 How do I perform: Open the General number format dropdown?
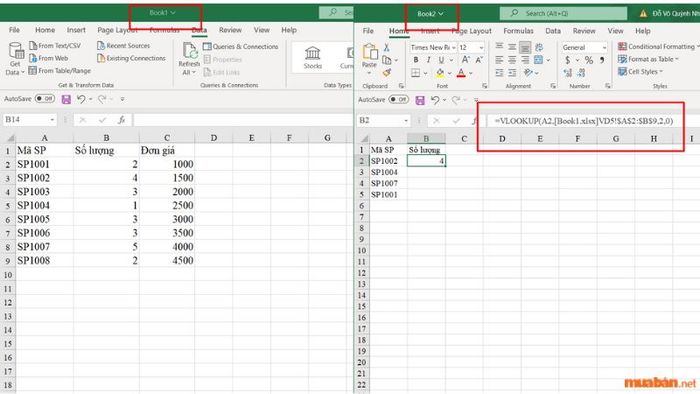click(x=604, y=47)
